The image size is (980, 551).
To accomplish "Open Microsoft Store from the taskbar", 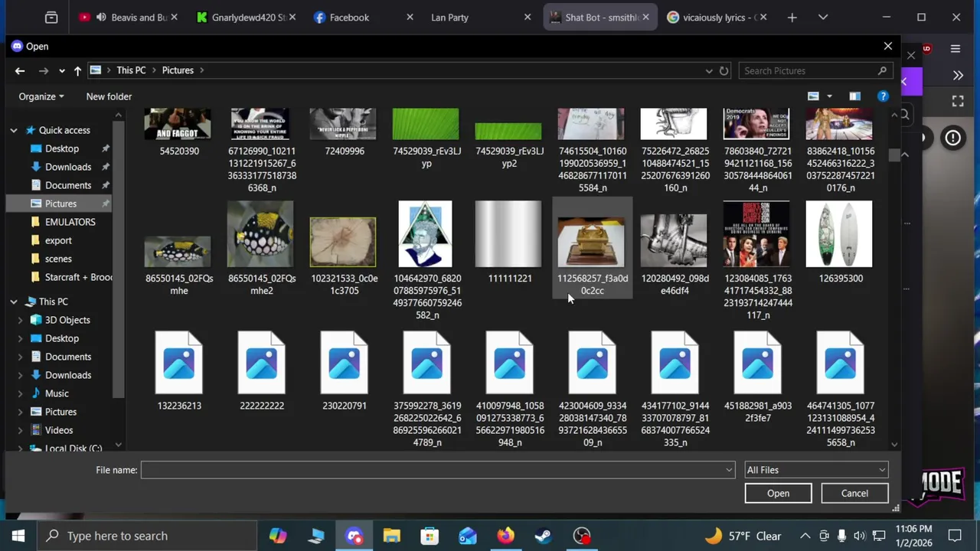I will (x=430, y=536).
